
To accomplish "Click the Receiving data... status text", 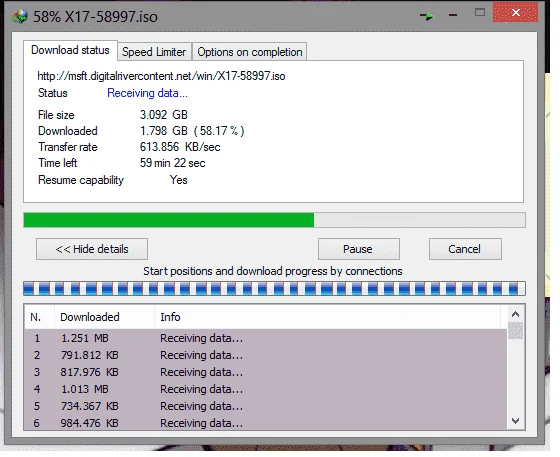I will [x=147, y=93].
